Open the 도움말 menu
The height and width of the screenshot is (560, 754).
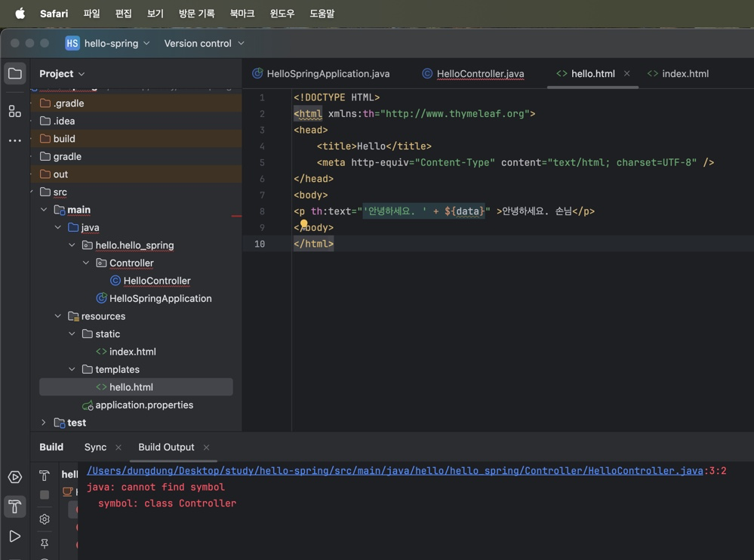point(322,14)
